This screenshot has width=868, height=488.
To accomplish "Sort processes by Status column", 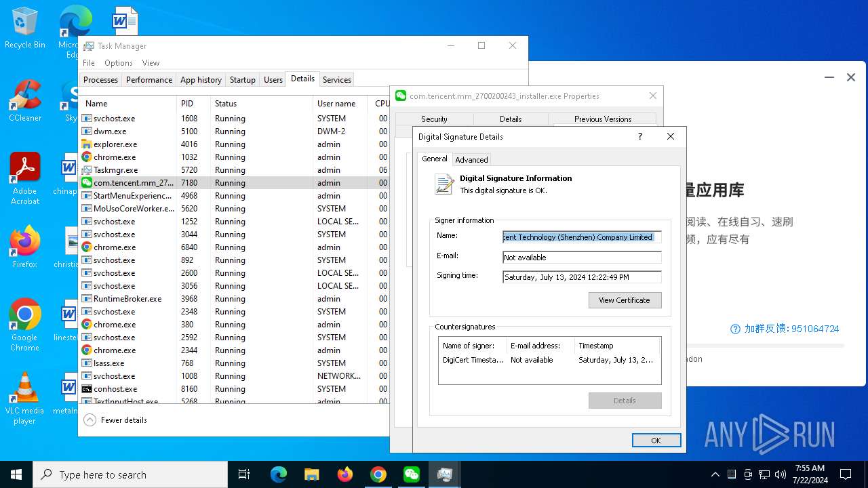I will 261,104.
